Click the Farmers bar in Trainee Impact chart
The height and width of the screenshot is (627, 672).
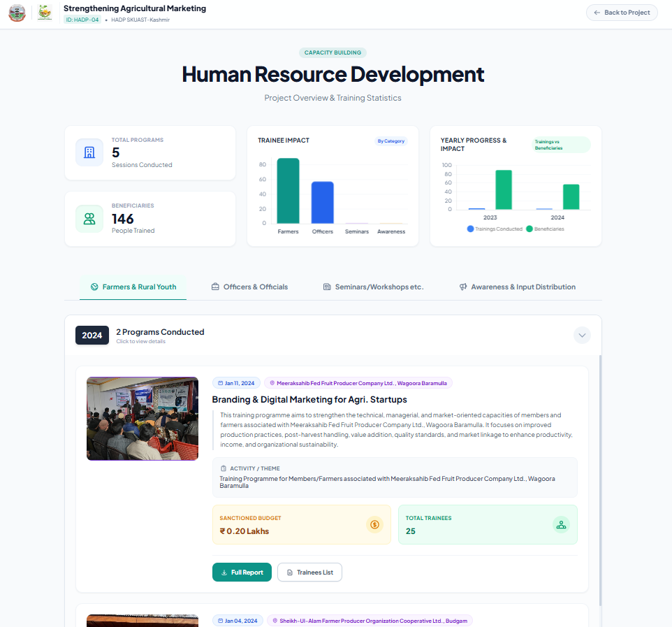(288, 192)
